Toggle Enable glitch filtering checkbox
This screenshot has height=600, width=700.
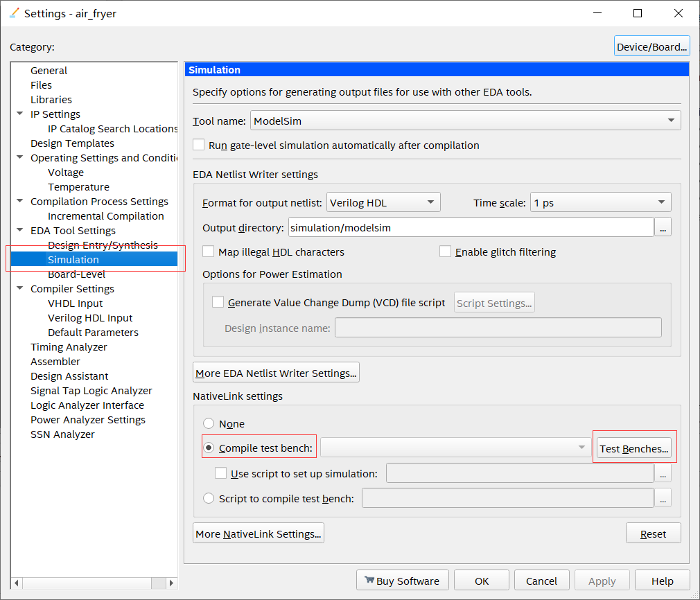[446, 252]
